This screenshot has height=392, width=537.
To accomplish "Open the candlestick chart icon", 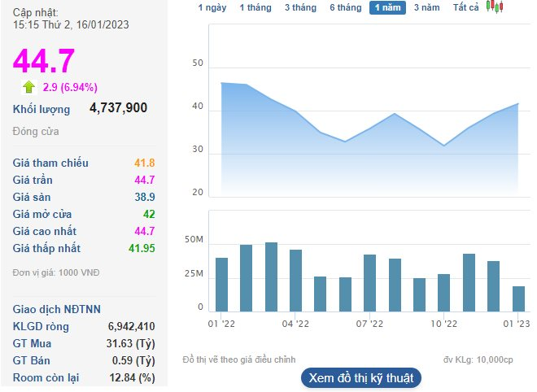I will pos(495,7).
